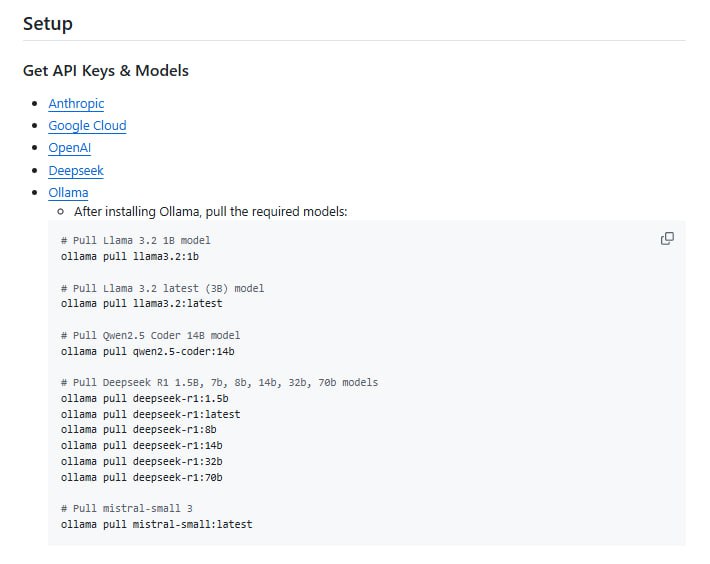Place cursor on 'ollama pull deepseek-r1:1.5b' line
The height and width of the screenshot is (564, 710).
(144, 398)
